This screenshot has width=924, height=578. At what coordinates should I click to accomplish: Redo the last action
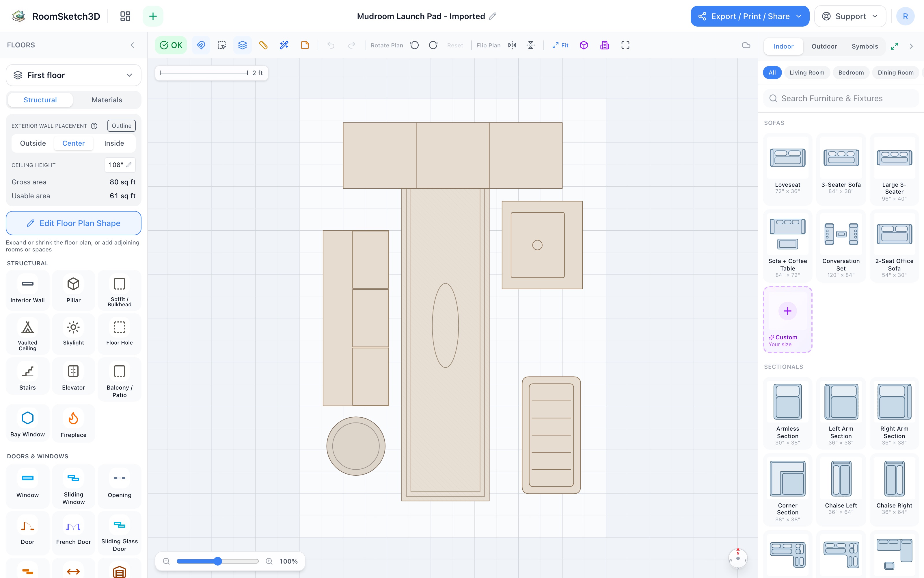click(x=352, y=45)
